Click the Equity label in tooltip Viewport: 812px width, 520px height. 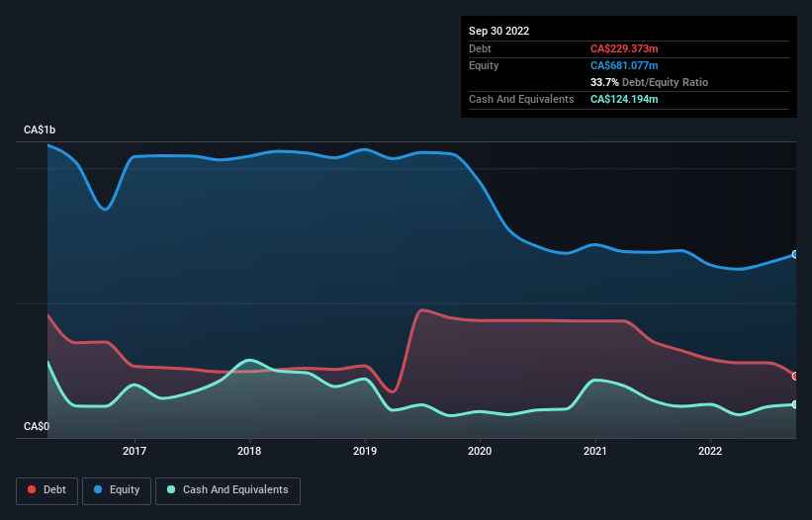(484, 65)
